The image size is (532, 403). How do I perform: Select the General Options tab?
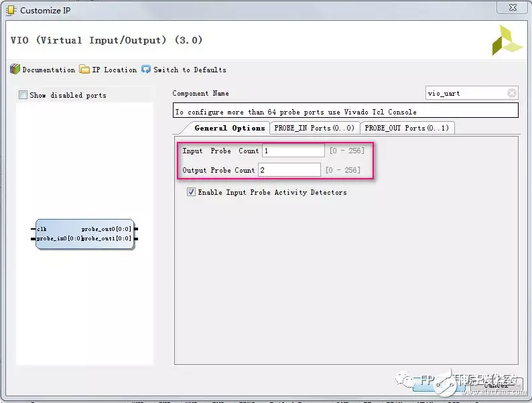[x=229, y=128]
